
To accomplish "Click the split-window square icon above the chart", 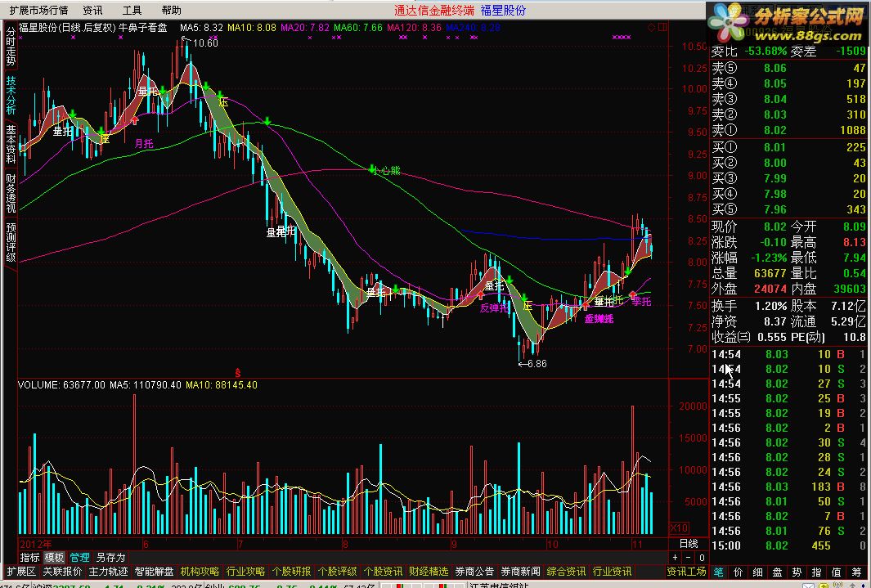I will pyautogui.click(x=662, y=27).
